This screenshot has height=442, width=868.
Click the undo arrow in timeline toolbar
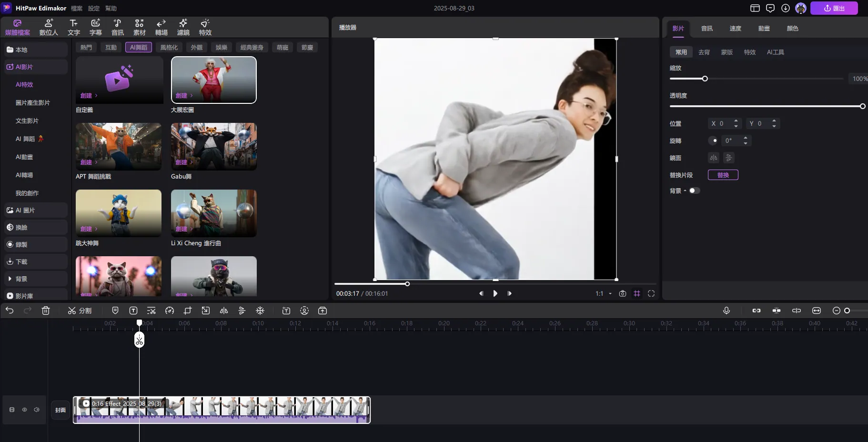pos(10,311)
